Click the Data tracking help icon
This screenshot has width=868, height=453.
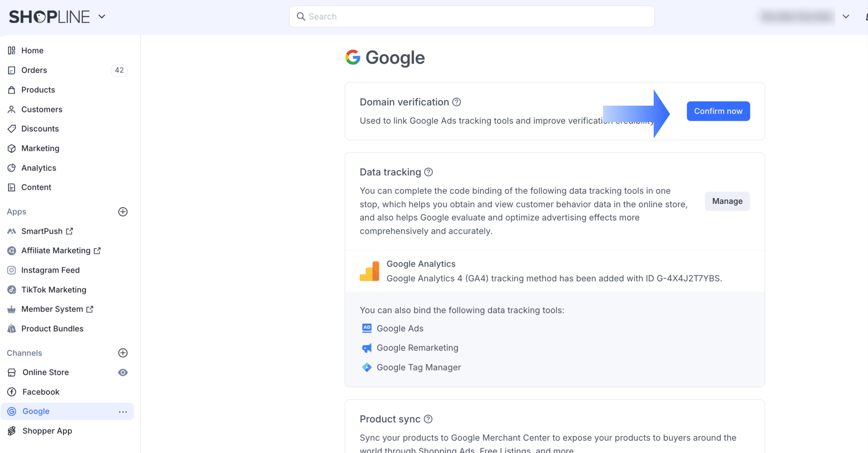[428, 172]
